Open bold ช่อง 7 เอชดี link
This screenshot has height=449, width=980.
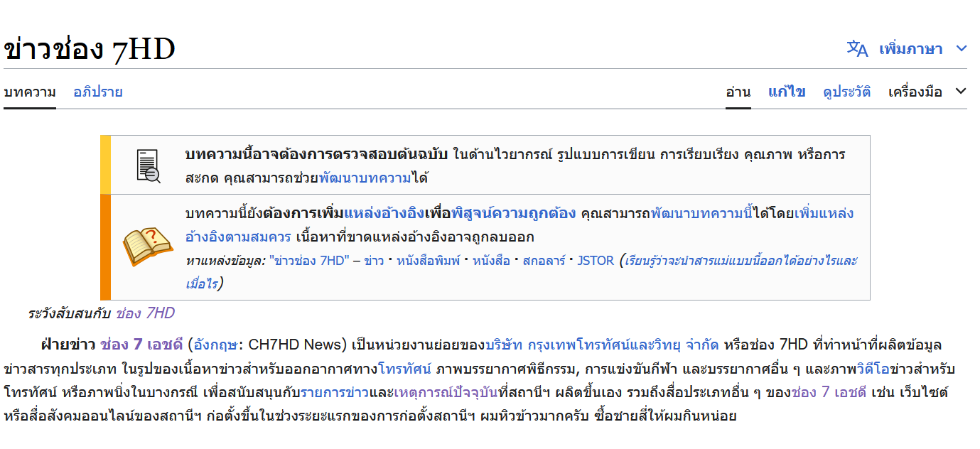click(x=142, y=345)
